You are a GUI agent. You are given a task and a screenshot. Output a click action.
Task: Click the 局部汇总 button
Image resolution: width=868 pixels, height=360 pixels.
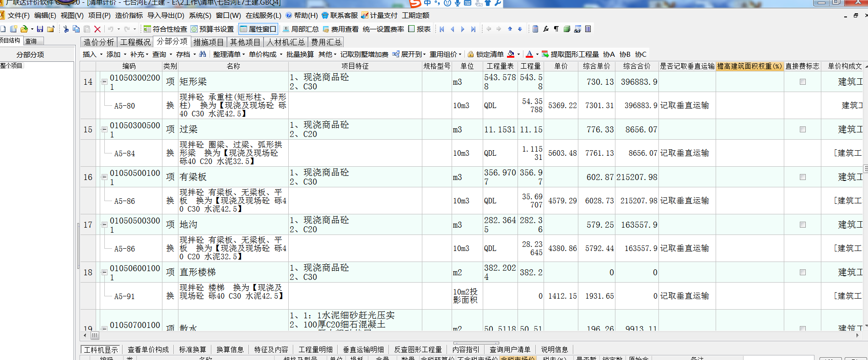coord(301,29)
